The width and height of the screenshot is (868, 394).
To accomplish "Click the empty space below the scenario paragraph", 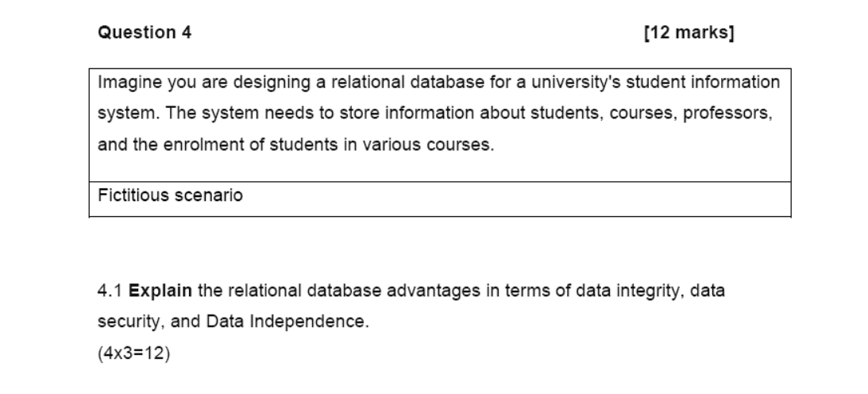I will pyautogui.click(x=440, y=168).
